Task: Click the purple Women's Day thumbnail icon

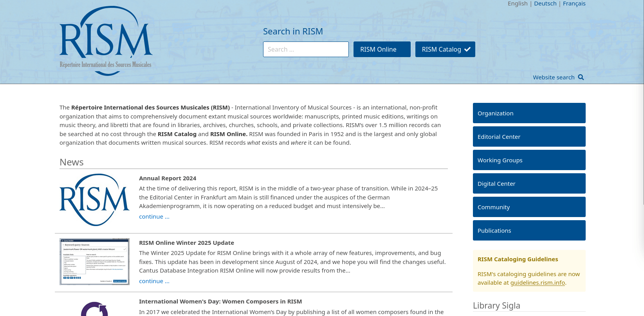Action: click(94, 309)
